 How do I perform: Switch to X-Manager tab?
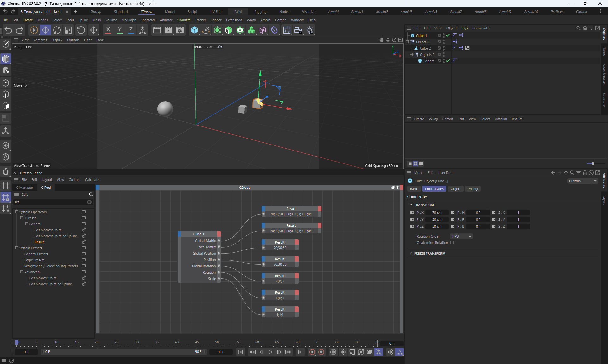[24, 188]
